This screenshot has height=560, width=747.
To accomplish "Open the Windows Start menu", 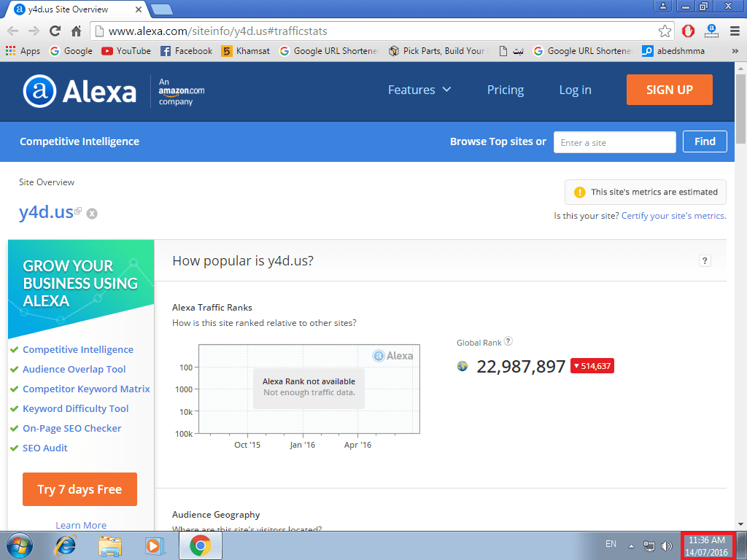I will pos(20,545).
